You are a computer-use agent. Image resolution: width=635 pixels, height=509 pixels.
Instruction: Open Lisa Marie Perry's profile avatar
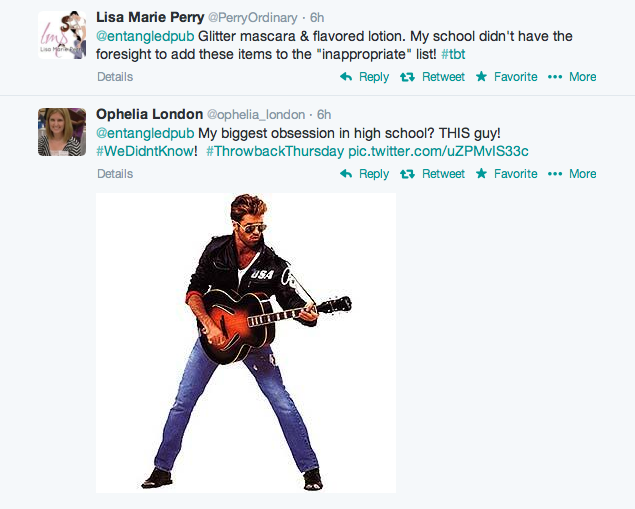pos(62,35)
